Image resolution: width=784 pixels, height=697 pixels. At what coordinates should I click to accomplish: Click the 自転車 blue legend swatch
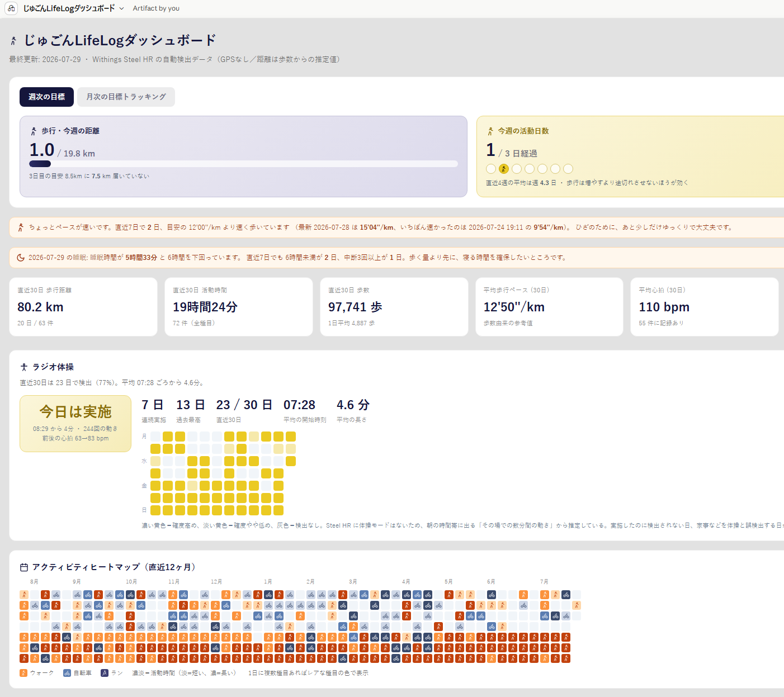pyautogui.click(x=67, y=673)
